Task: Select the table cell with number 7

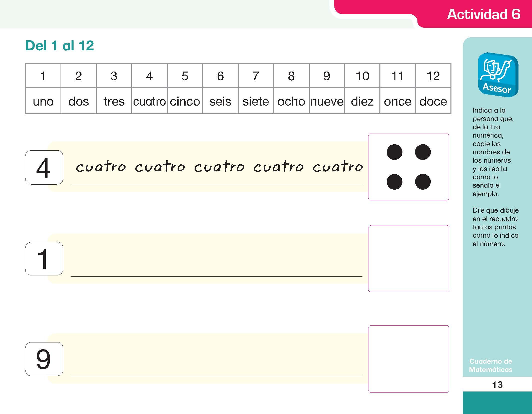Action: point(256,76)
